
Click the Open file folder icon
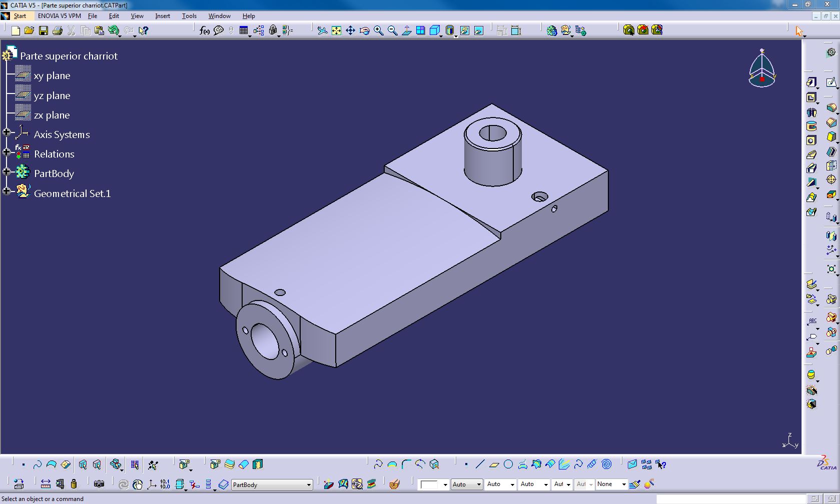(x=29, y=31)
